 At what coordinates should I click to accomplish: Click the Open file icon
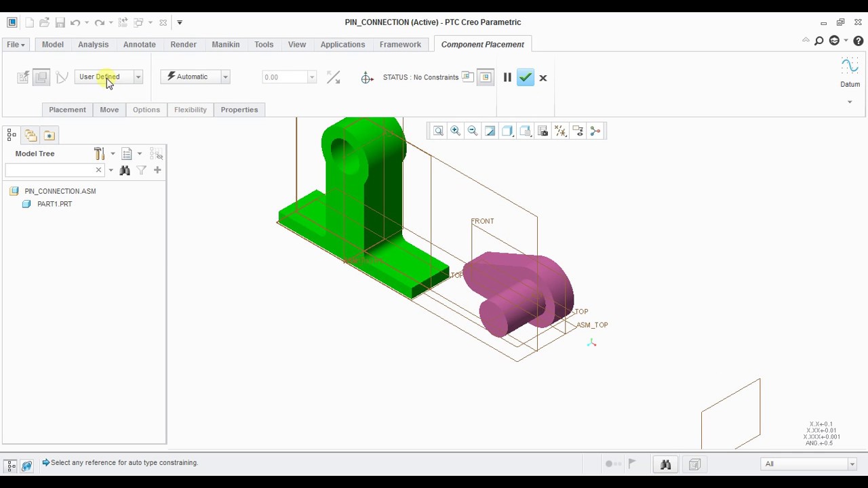(44, 22)
